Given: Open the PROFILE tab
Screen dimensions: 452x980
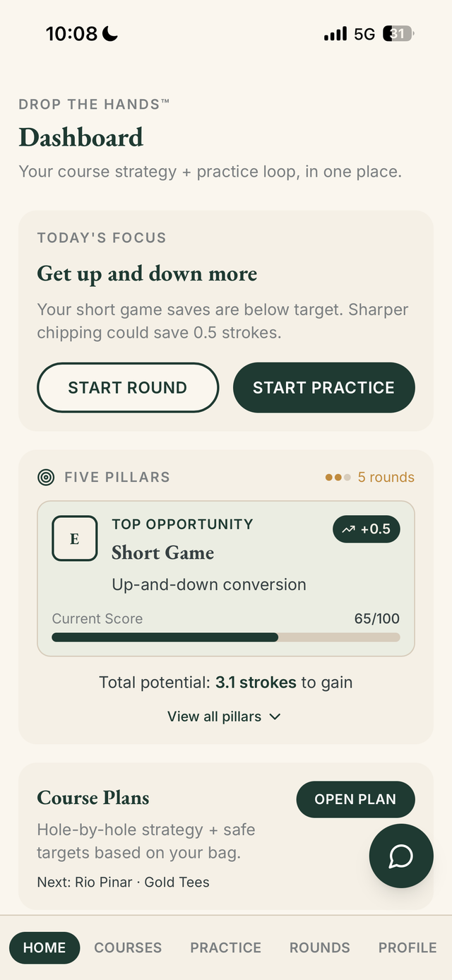Looking at the screenshot, I should pos(407,947).
